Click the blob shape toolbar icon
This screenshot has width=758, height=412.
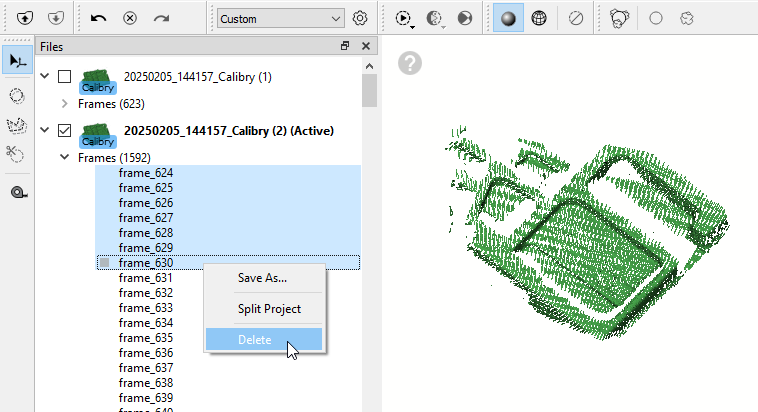click(687, 18)
